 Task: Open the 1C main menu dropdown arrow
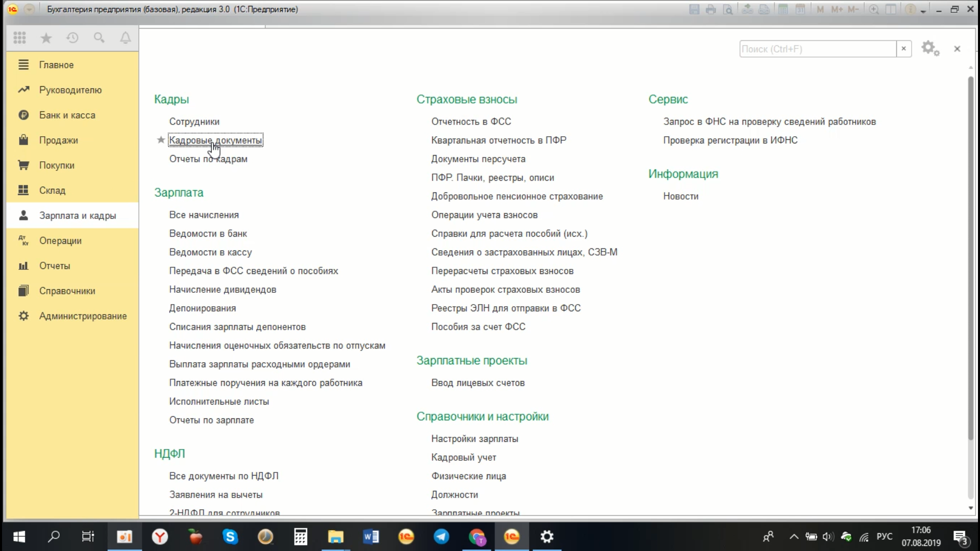tap(29, 9)
